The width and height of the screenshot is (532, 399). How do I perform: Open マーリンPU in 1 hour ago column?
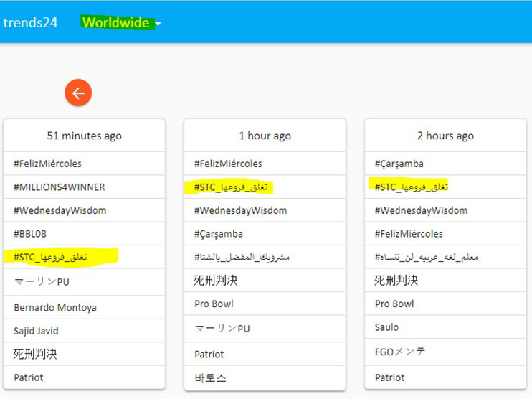pos(222,329)
